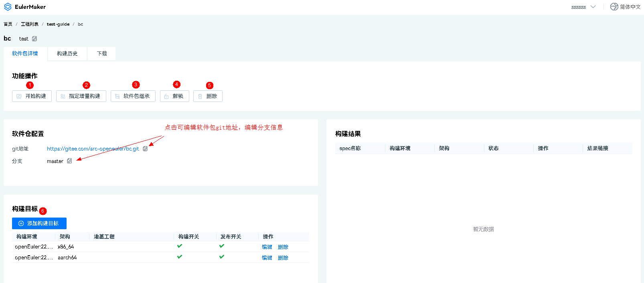Go to 首页 breadcrumb
644x283 pixels.
pos(8,24)
